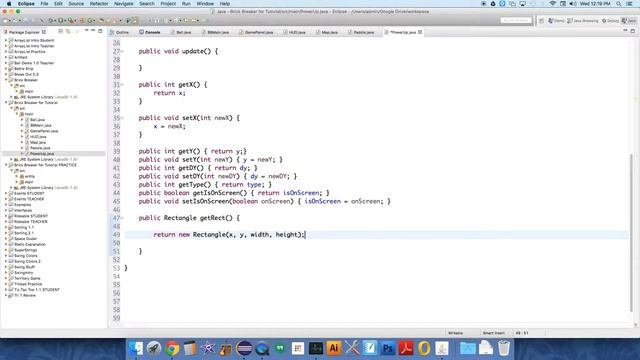Expand the Events STUDENT project

click(x=6, y=193)
